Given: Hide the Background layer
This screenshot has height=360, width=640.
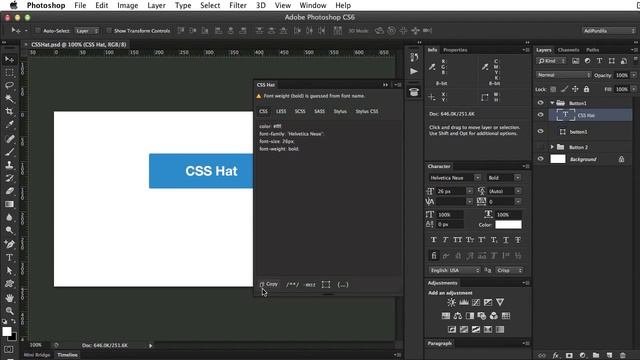Looking at the screenshot, I should coord(540,159).
